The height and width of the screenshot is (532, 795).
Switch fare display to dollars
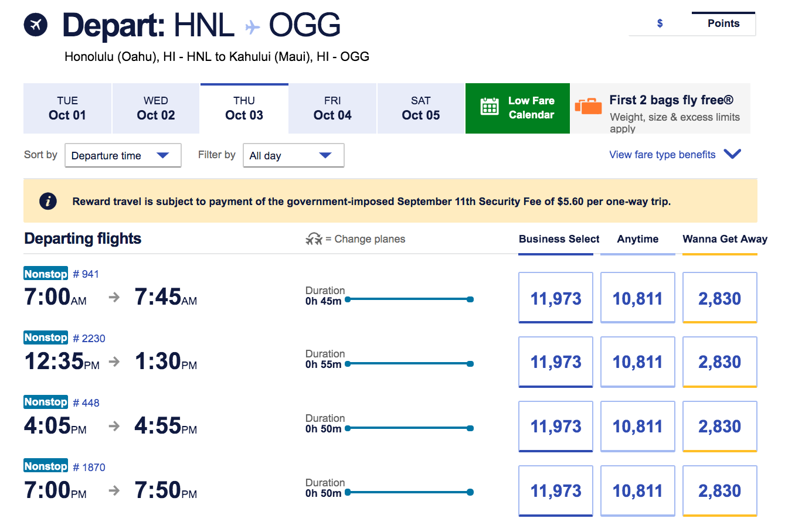point(660,23)
